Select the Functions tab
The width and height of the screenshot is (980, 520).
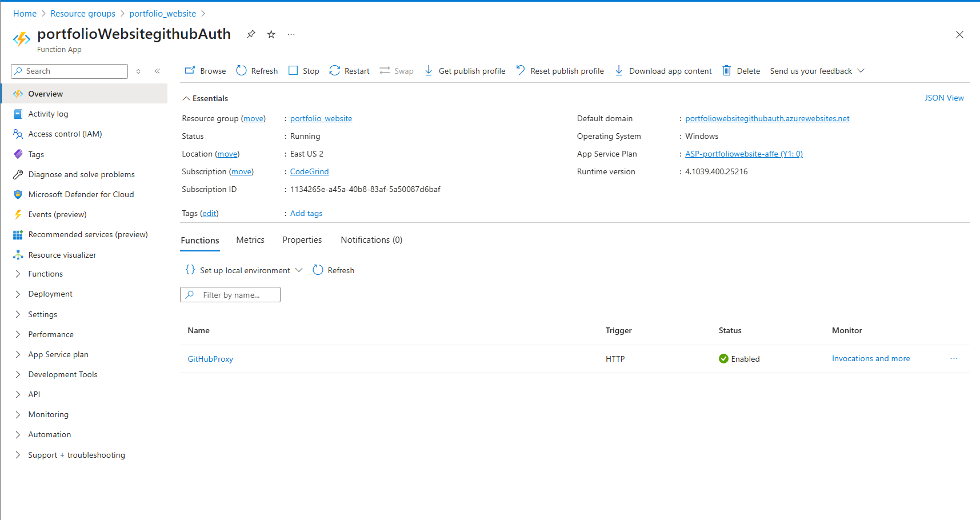coord(200,241)
